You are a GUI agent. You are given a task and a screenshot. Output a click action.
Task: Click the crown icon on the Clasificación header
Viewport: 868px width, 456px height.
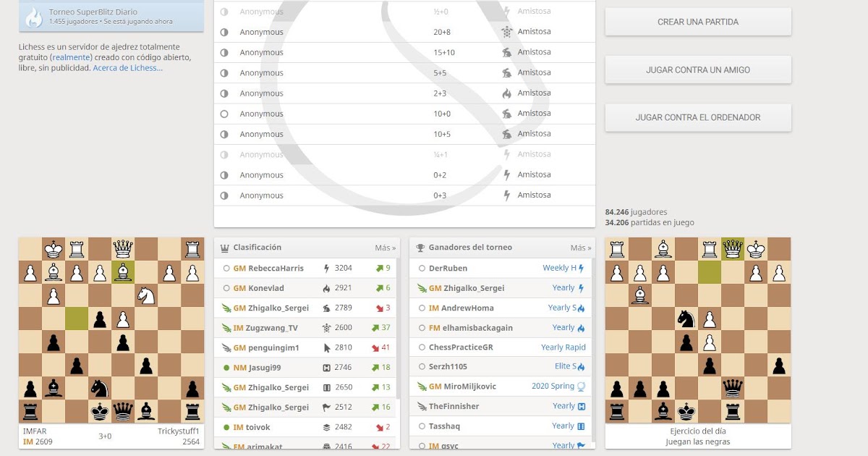coord(226,246)
